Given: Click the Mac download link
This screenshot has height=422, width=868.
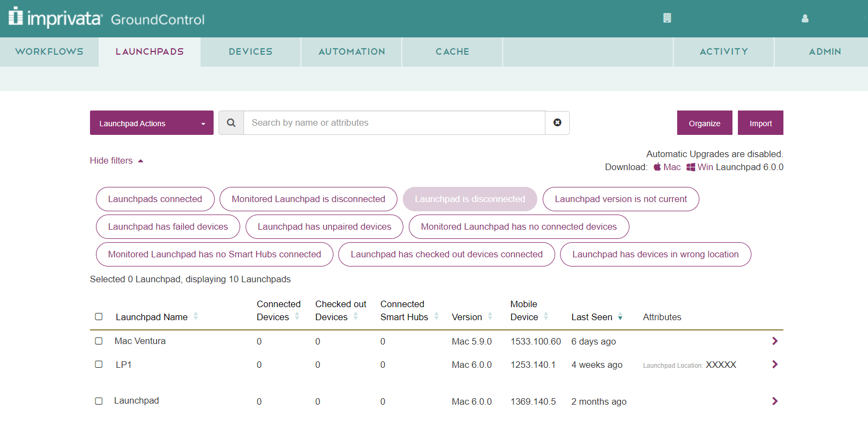Looking at the screenshot, I should coord(672,167).
